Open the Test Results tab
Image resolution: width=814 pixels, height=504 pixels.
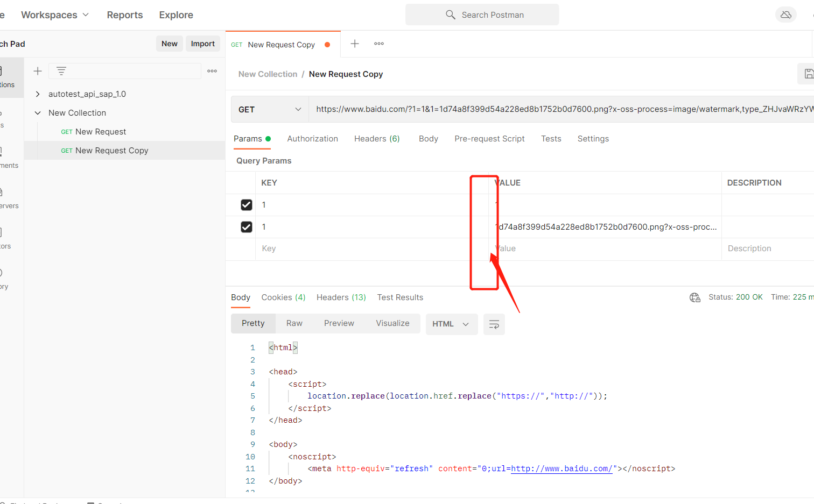click(400, 297)
